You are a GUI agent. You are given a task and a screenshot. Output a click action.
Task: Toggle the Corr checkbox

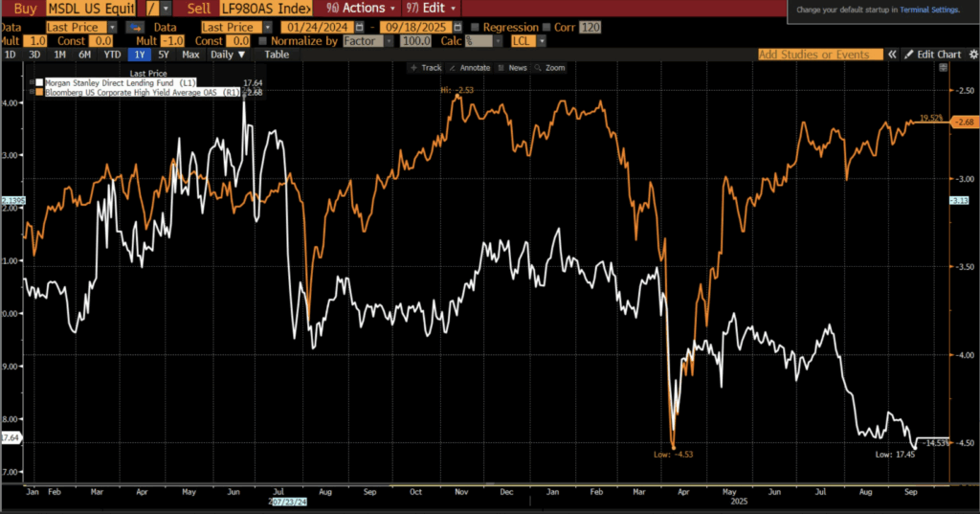[x=546, y=28]
